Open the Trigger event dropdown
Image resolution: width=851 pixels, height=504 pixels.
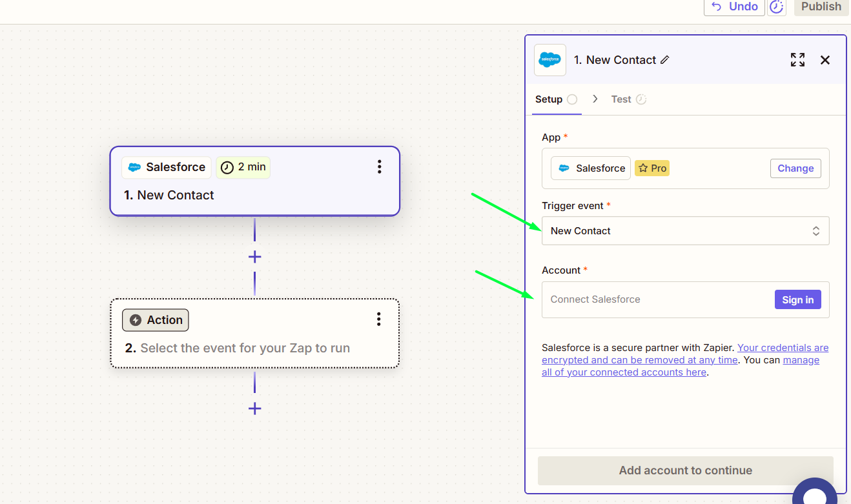click(x=685, y=231)
